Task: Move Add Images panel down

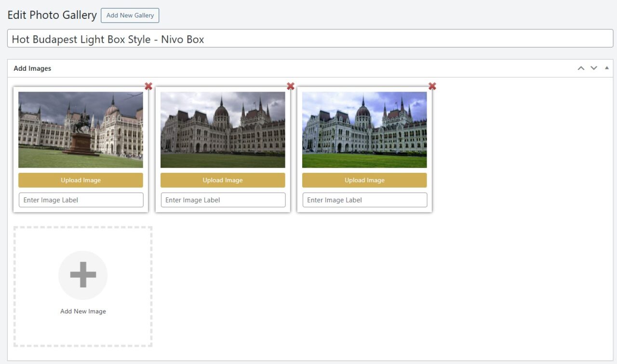Action: point(594,68)
